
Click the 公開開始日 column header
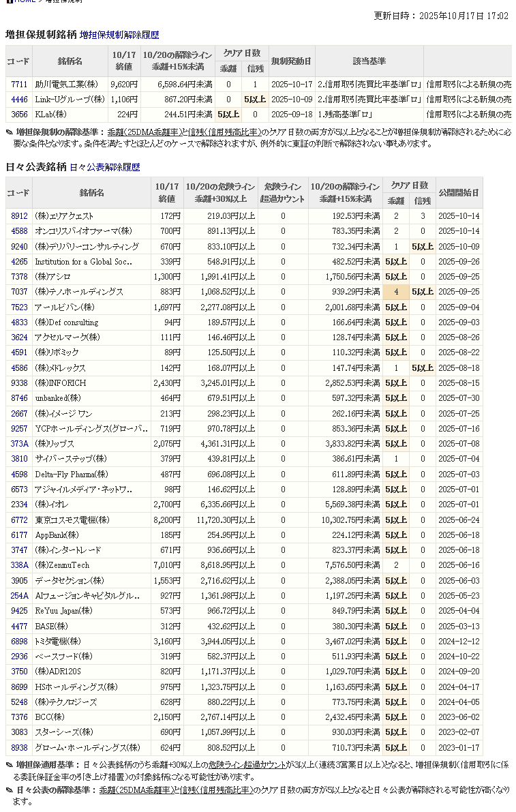(459, 192)
